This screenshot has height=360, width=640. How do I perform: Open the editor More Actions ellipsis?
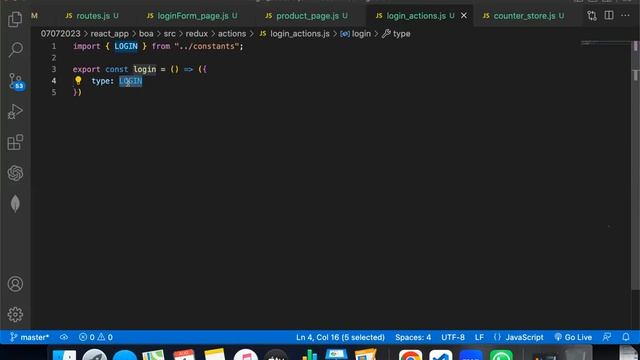click(x=625, y=16)
